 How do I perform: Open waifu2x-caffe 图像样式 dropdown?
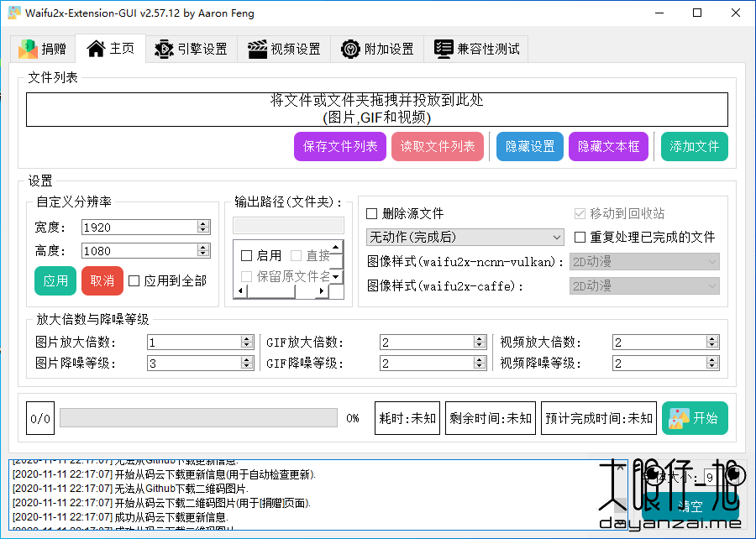644,286
